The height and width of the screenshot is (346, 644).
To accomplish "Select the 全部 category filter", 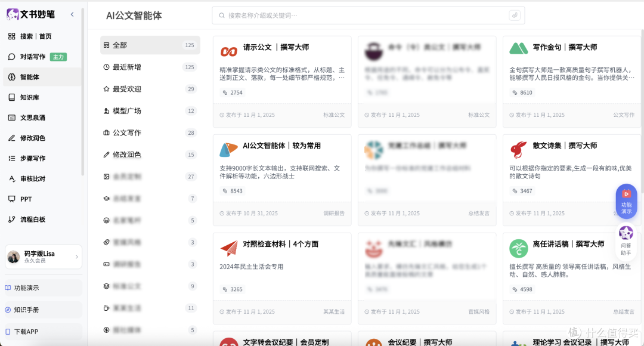I will coord(150,45).
